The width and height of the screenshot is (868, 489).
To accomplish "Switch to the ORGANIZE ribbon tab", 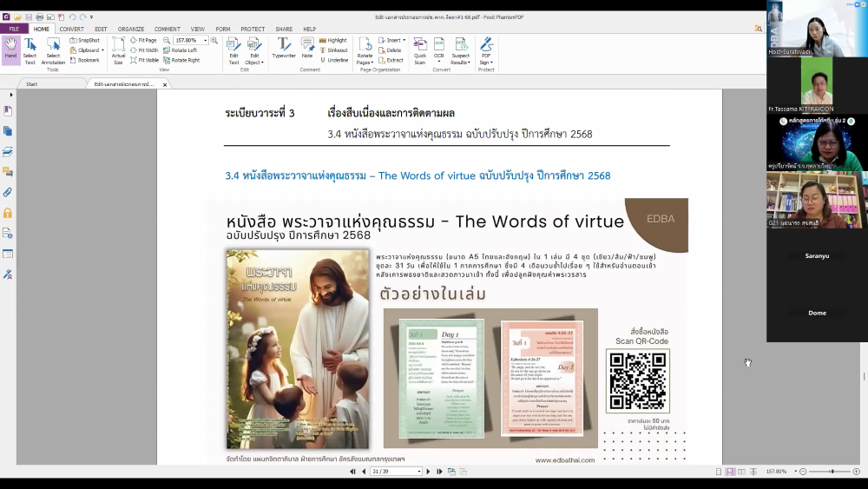I will (x=131, y=29).
